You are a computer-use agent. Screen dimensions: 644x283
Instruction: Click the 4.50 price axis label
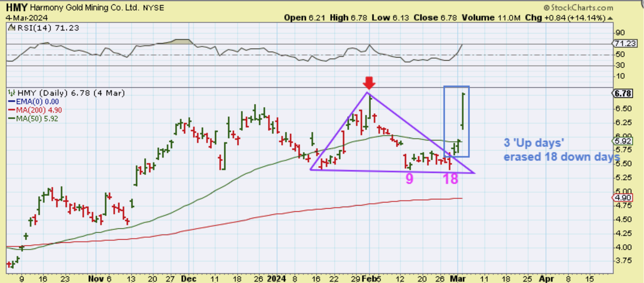pyautogui.click(x=623, y=219)
